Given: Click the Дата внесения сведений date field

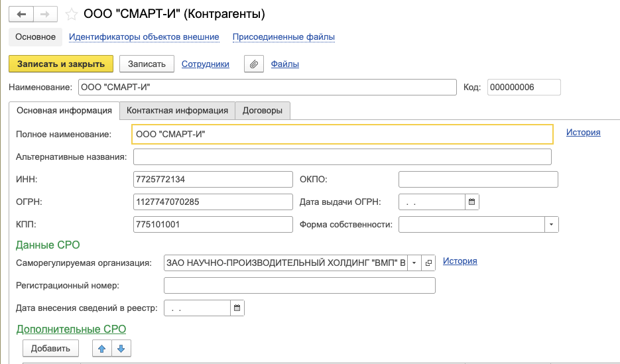Looking at the screenshot, I should tap(197, 308).
